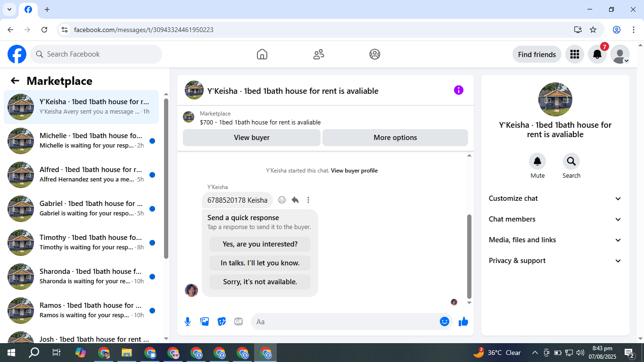
Task: Click the View buyer button
Action: coord(252,138)
